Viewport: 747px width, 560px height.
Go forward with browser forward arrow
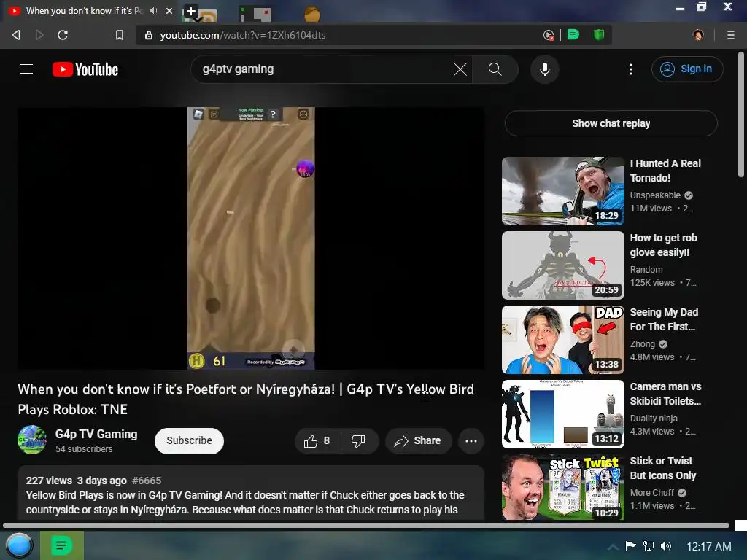pyautogui.click(x=39, y=35)
